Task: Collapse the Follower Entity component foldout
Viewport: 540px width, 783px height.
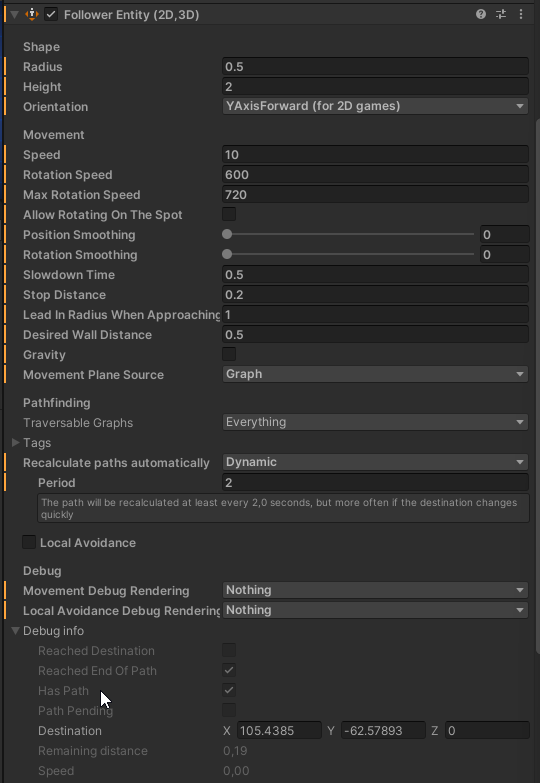Action: coord(14,14)
